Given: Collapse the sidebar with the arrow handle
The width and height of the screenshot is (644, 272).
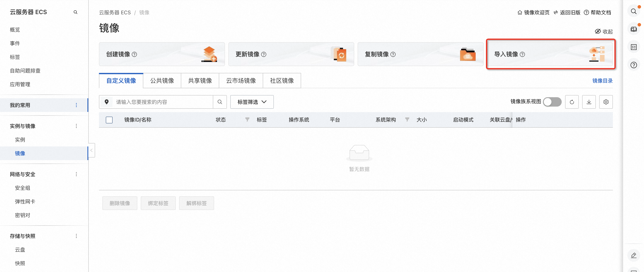Looking at the screenshot, I should pos(91,150).
